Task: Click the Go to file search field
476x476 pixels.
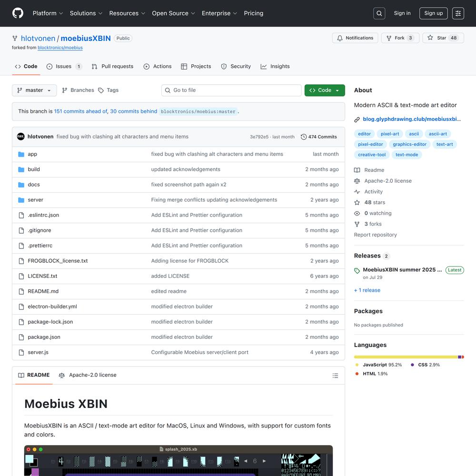Action: click(x=231, y=90)
